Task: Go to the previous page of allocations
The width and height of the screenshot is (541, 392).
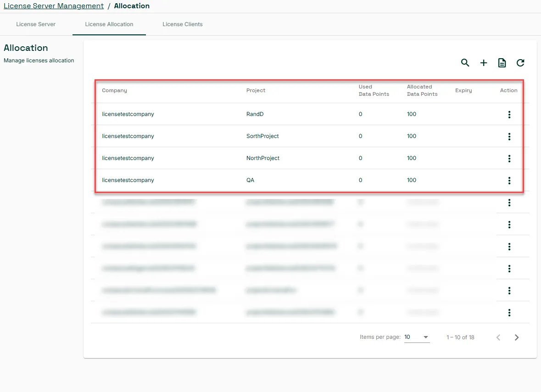Action: 498,337
